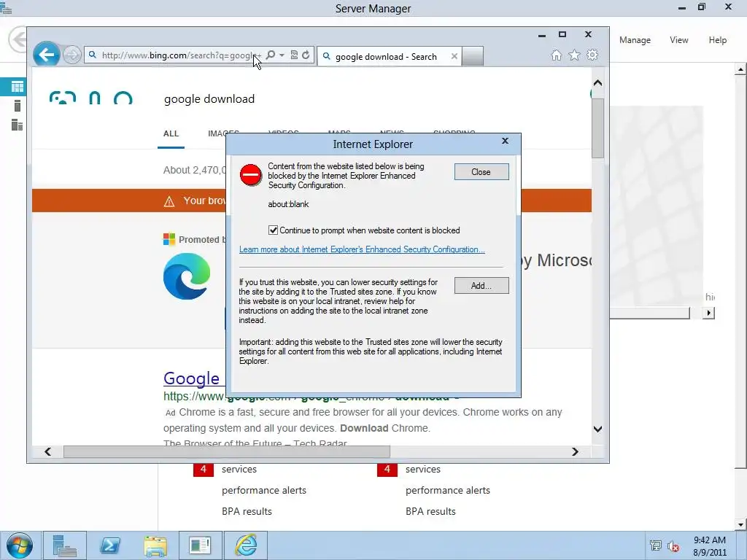
Task: Click the Add... button for Trusted sites
Action: tap(481, 286)
